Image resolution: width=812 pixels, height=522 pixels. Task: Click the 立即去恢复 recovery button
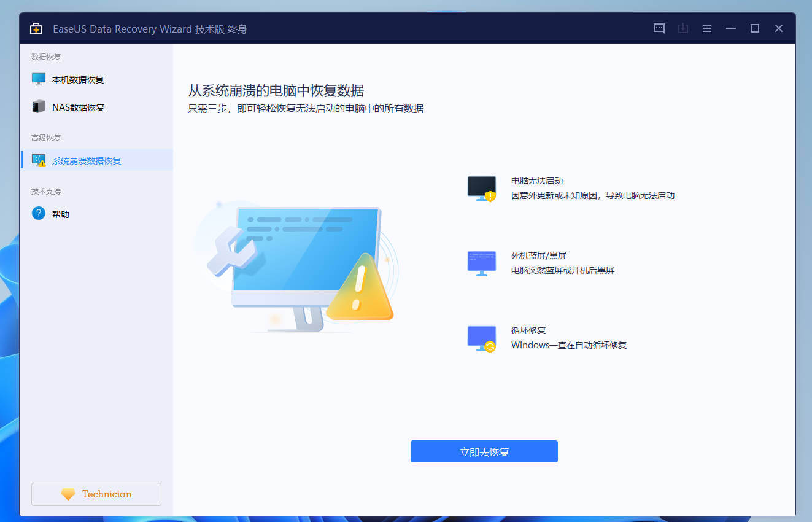[x=484, y=451]
